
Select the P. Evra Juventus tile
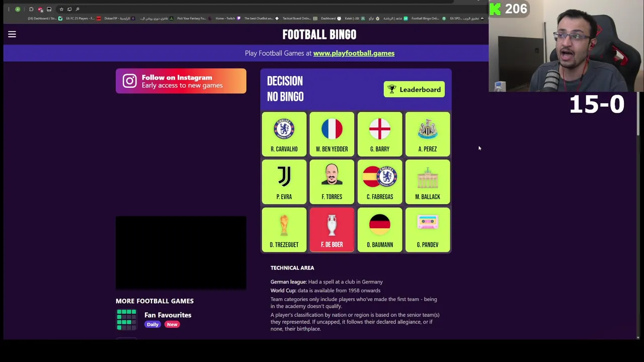pos(284,182)
